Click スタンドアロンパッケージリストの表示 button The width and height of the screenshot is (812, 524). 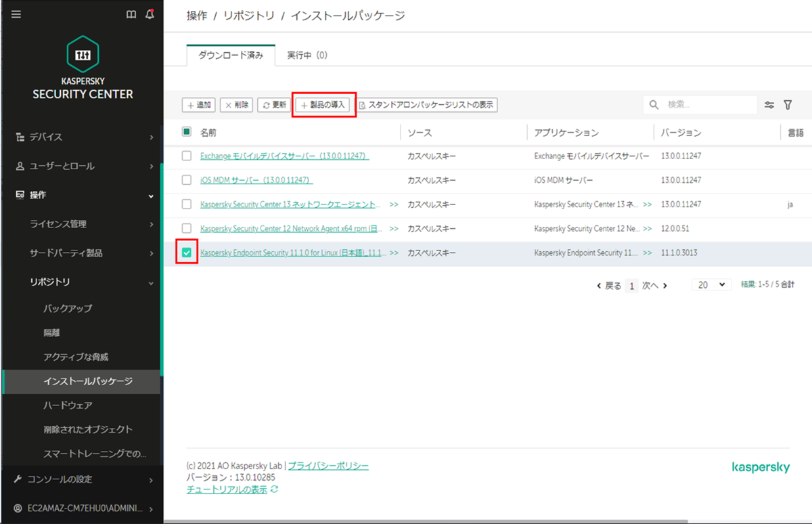coord(427,105)
